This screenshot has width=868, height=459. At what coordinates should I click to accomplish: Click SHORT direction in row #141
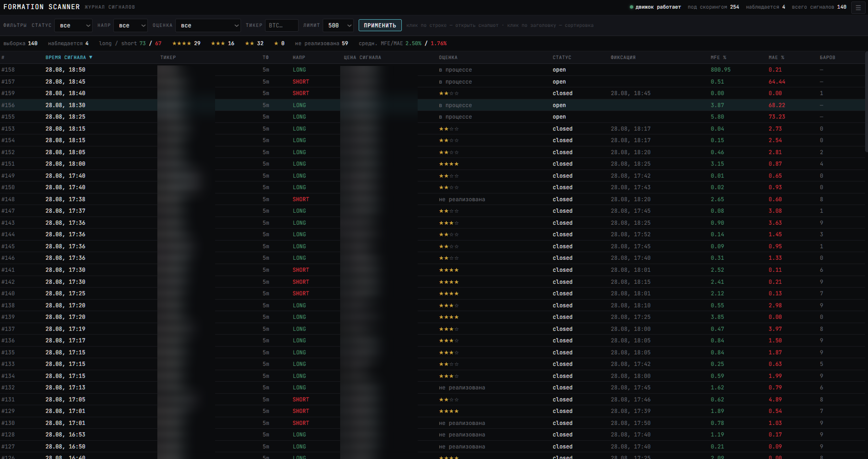[301, 270]
